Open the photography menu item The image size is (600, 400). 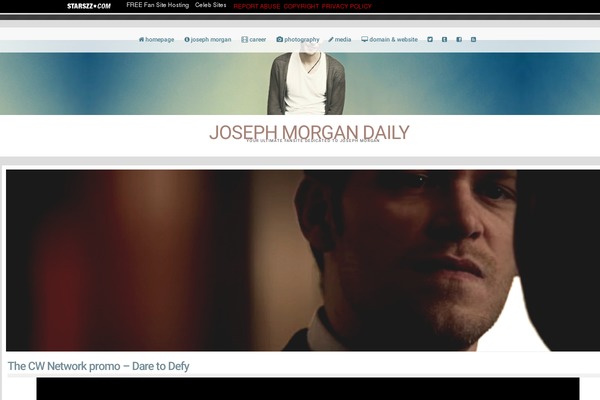298,39
